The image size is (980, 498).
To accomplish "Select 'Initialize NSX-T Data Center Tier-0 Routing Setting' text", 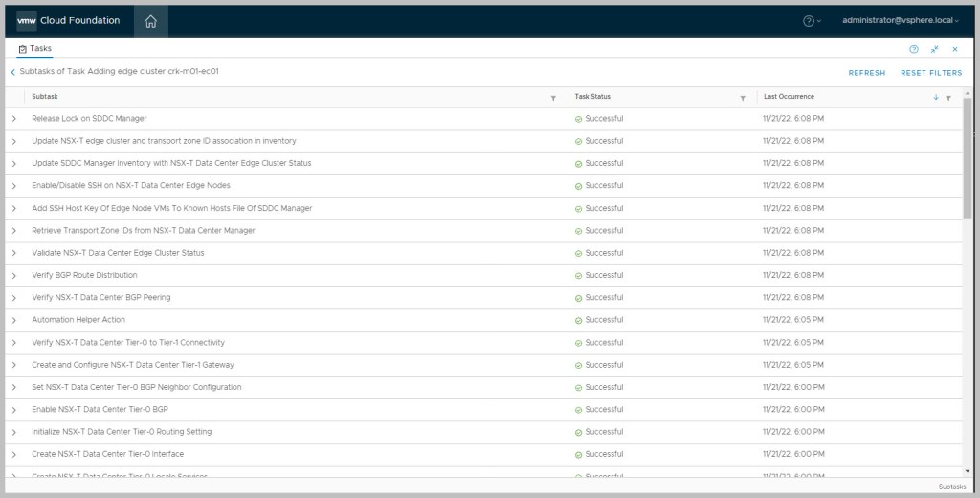I will click(122, 432).
